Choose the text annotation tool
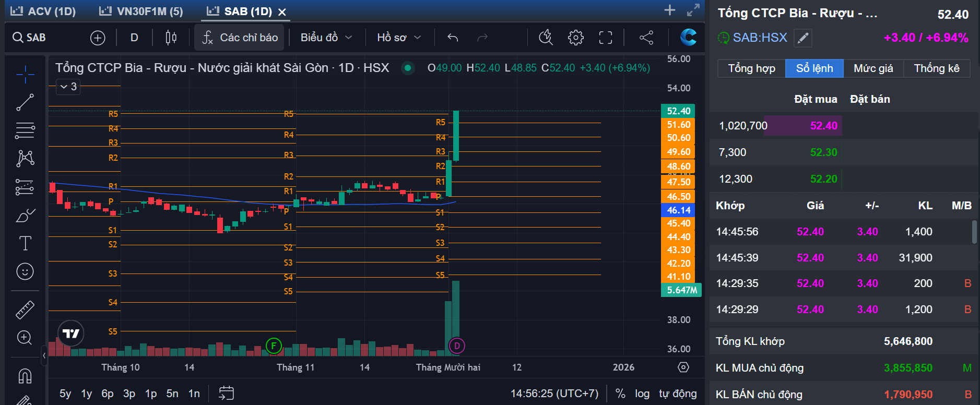The image size is (980, 405). (25, 243)
